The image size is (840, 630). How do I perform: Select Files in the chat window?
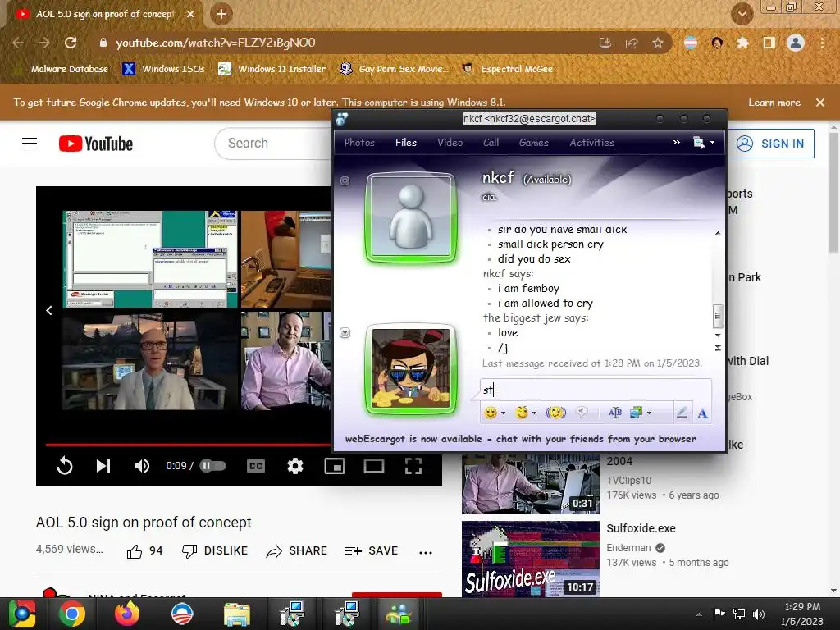pos(406,143)
